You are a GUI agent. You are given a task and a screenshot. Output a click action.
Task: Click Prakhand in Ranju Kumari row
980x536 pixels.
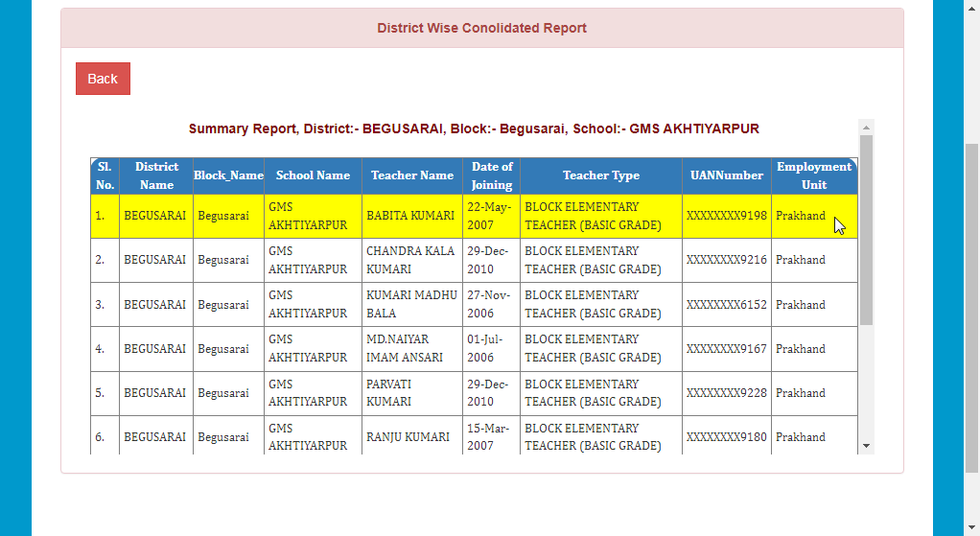click(x=801, y=436)
